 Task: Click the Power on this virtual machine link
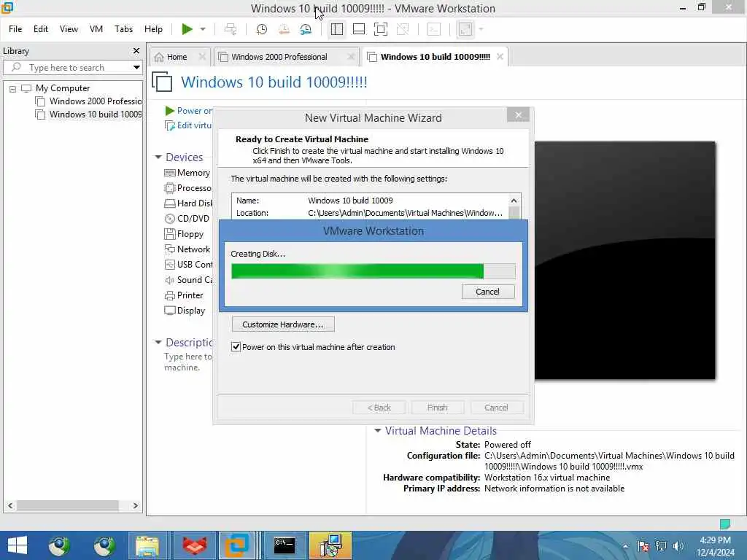(x=188, y=111)
